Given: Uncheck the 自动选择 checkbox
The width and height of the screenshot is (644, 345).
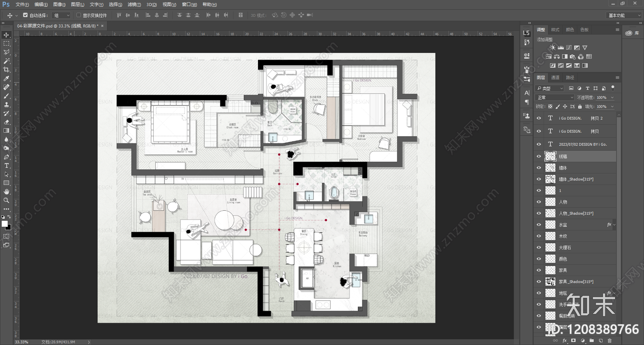Looking at the screenshot, I should point(25,15).
